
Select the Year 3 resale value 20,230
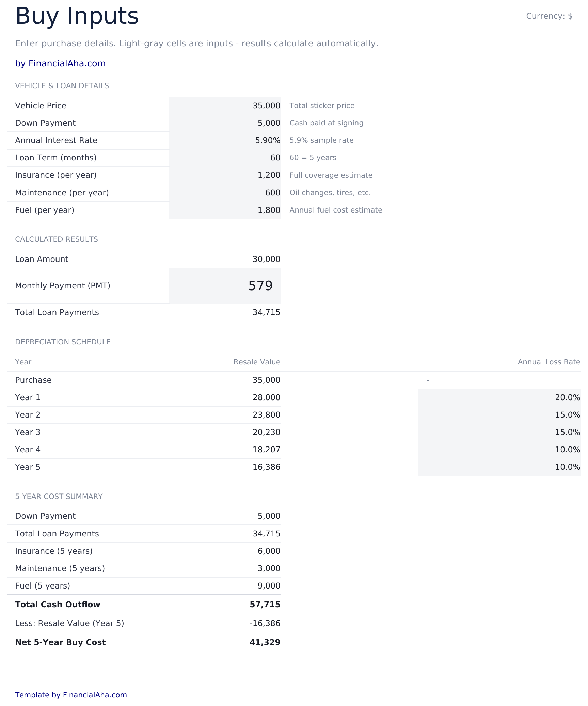click(266, 432)
